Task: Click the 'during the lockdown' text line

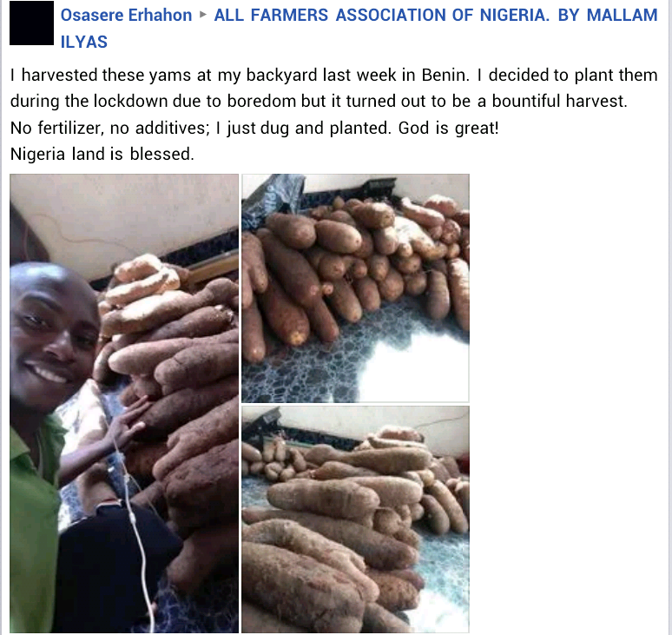Action: tap(319, 101)
